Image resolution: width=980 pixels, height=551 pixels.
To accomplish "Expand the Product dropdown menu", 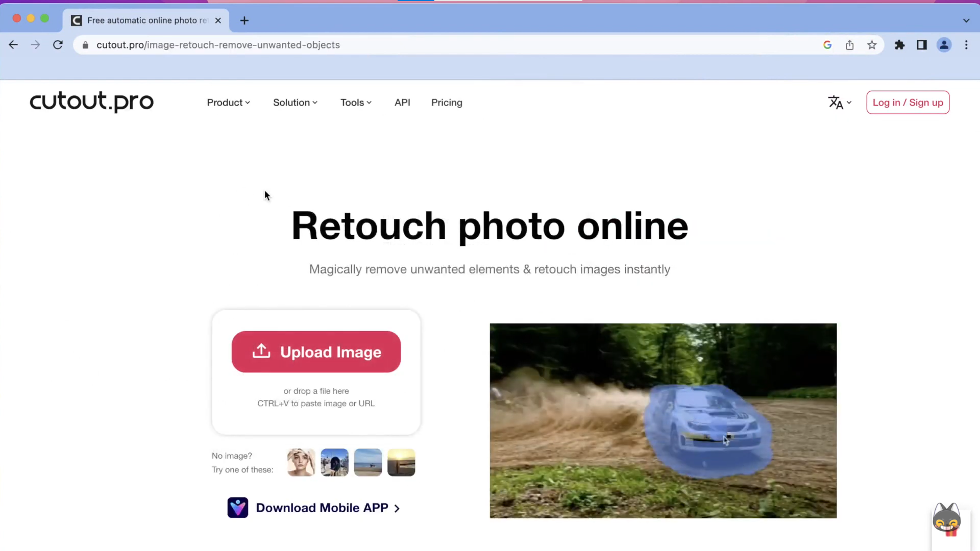I will [228, 102].
